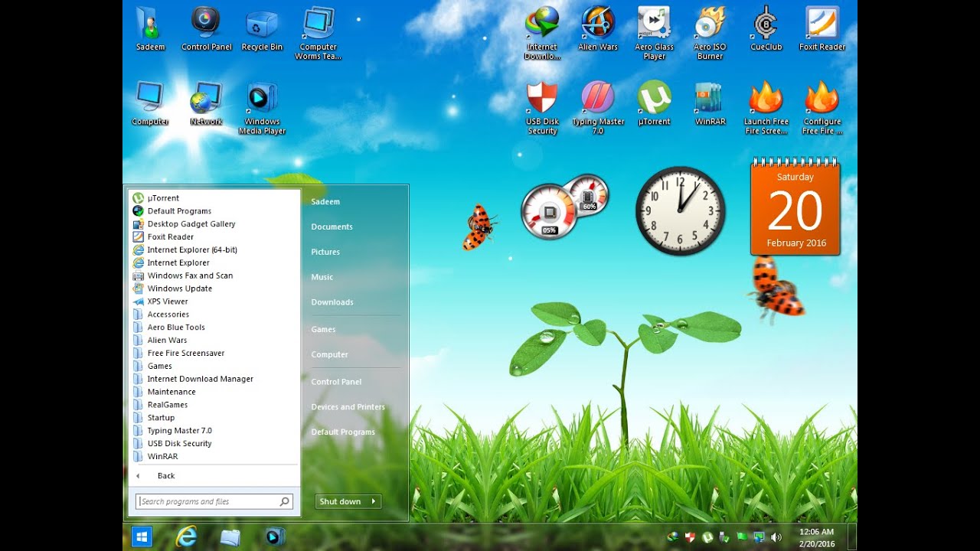Open Default Programs in Start menu right pane
980x551 pixels.
click(x=343, y=432)
